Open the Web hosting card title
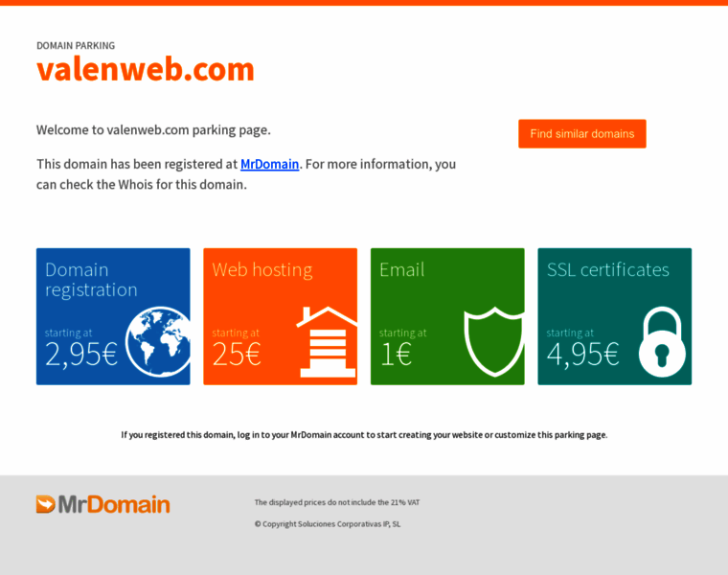This screenshot has width=728, height=575. 262,270
